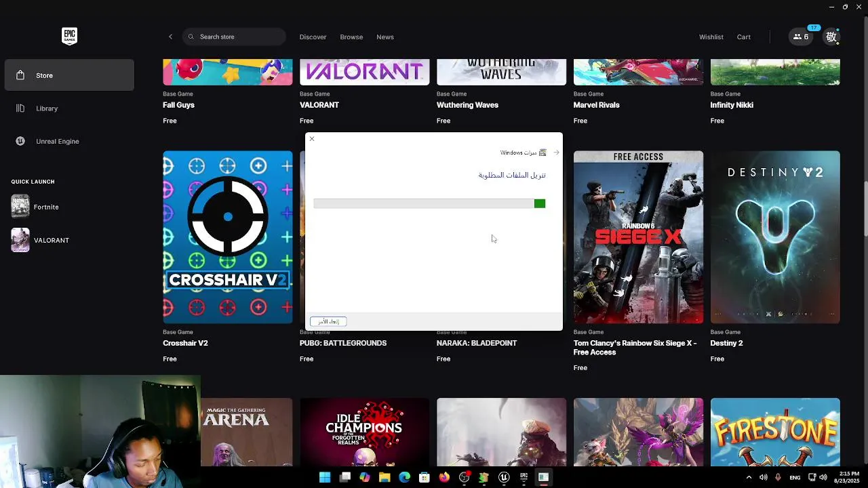Click the Crosshair V2 title text

(x=185, y=343)
